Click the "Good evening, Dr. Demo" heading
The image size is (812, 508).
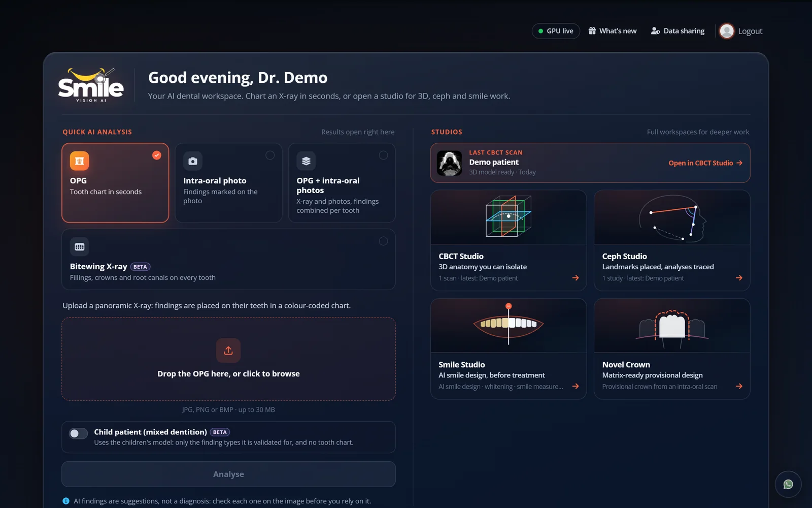pos(238,78)
